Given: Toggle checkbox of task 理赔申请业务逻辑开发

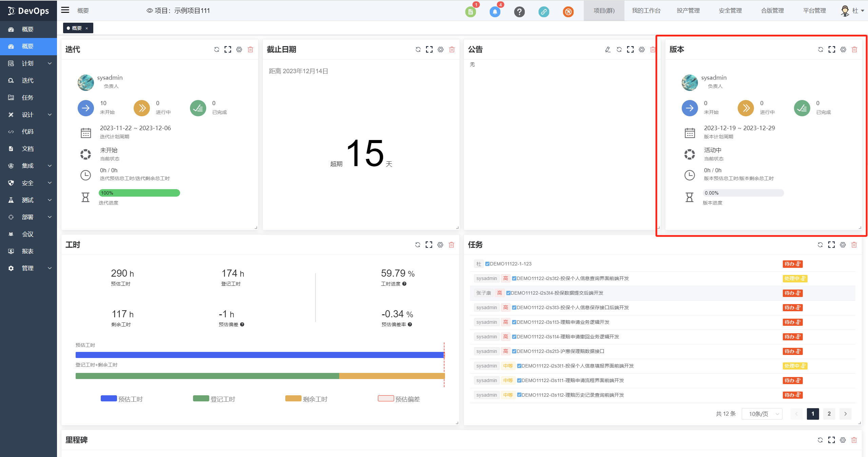Looking at the screenshot, I should [x=514, y=322].
